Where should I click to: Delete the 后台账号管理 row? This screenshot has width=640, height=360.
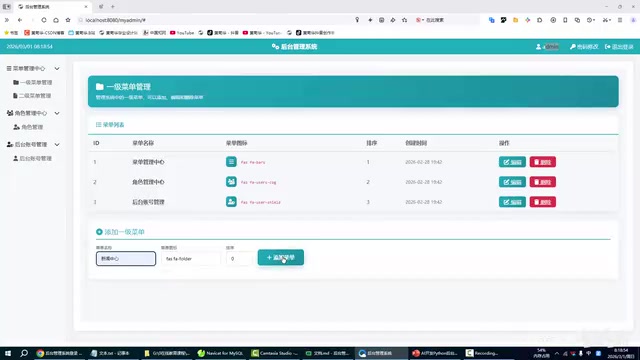(542, 202)
